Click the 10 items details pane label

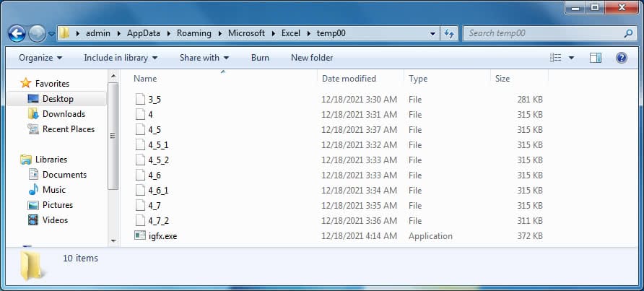point(81,259)
